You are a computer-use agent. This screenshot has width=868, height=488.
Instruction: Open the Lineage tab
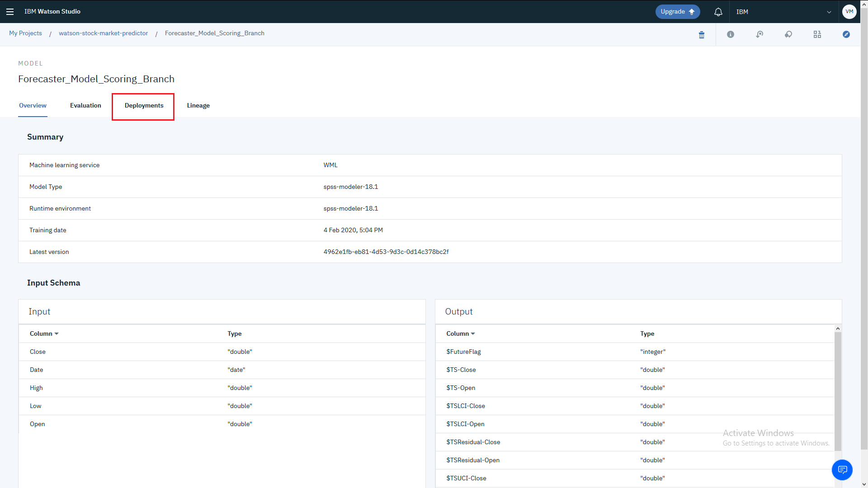[198, 106]
